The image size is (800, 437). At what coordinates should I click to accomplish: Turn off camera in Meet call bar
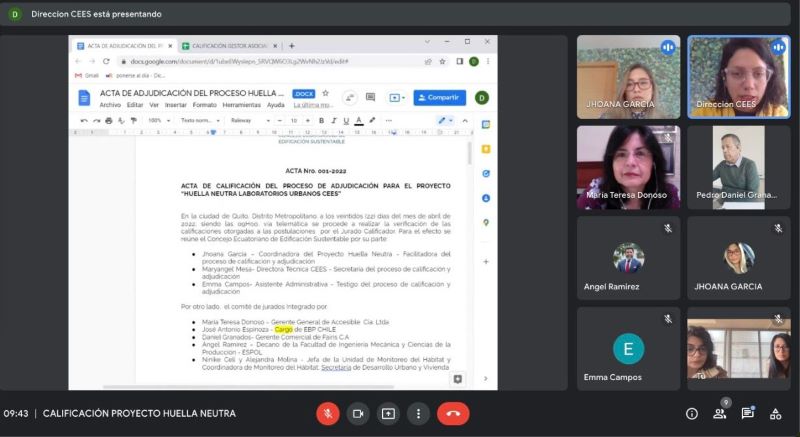click(x=358, y=414)
